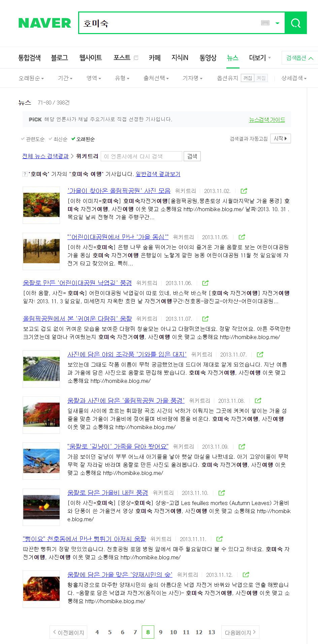Viewport: 318px width, 644px height.
Task: Open the 오래된순 sort dropdown
Action: click(31, 78)
